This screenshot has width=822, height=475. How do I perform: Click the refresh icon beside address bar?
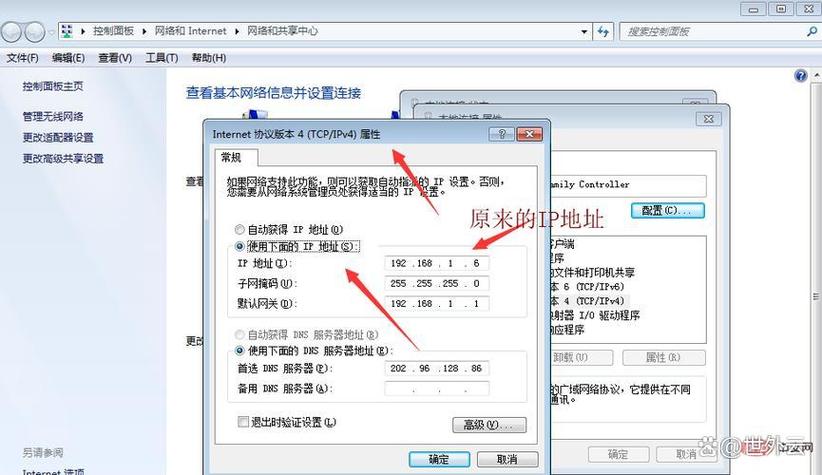[x=601, y=32]
